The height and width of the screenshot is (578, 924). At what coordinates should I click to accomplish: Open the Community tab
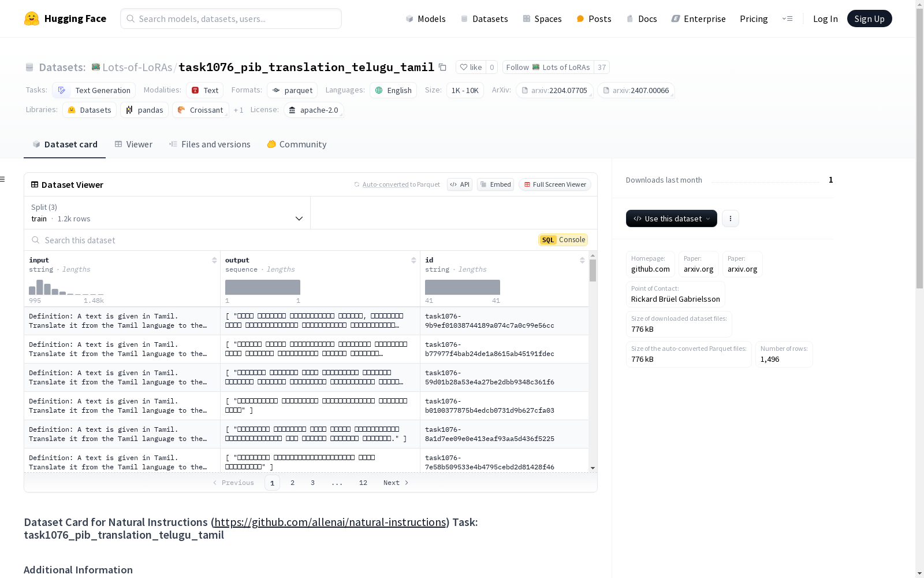297,144
